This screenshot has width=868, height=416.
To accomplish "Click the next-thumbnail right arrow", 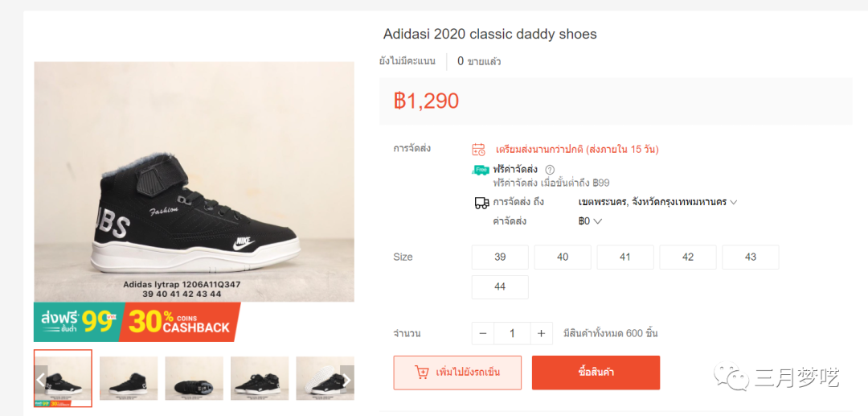I will tap(346, 379).
